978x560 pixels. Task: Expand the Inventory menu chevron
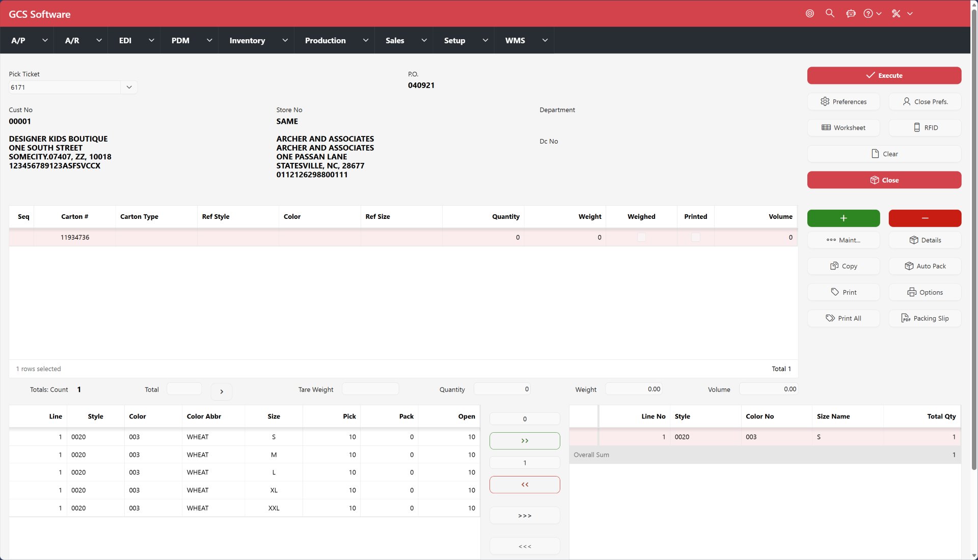[x=285, y=40]
